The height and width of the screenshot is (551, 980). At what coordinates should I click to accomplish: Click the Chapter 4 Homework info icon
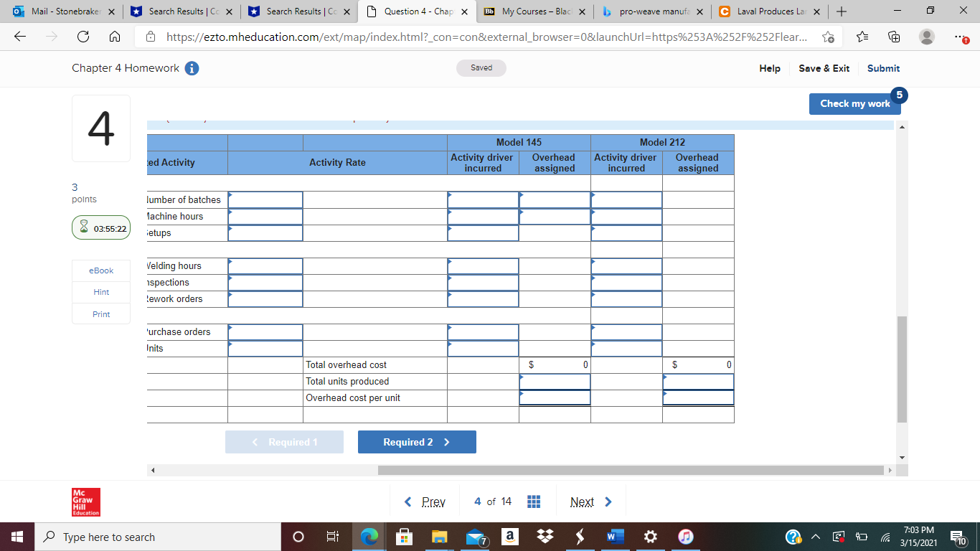(192, 68)
